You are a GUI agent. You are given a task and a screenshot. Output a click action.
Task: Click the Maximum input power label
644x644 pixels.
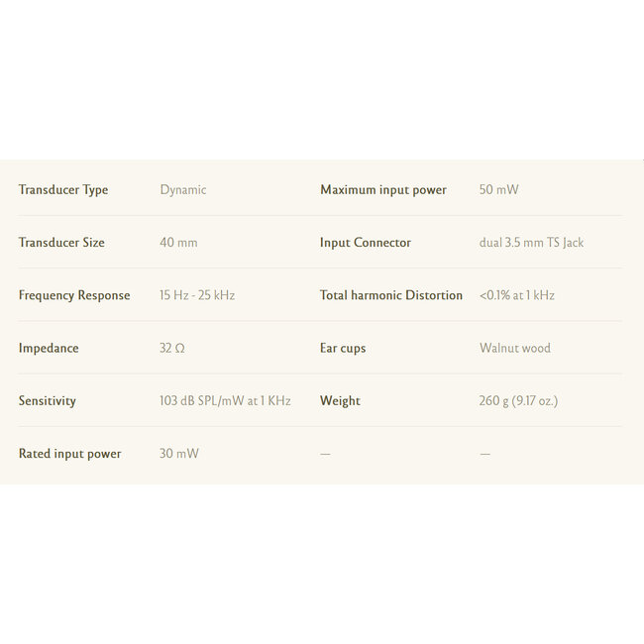(383, 190)
